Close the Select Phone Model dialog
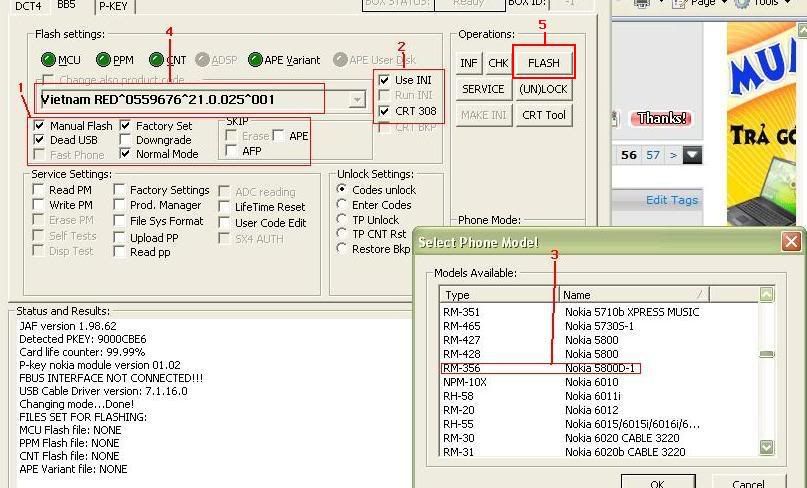 (x=791, y=241)
